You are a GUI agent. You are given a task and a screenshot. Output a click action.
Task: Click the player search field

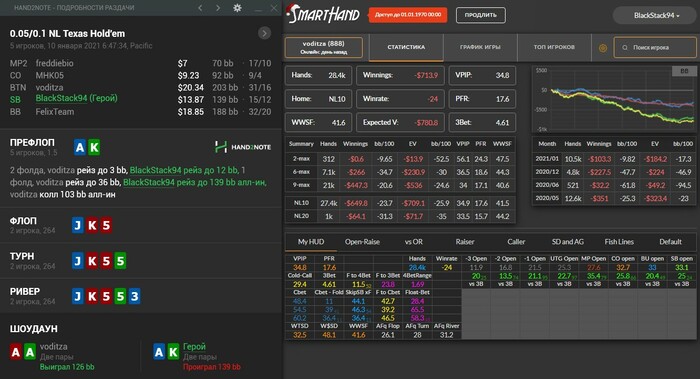[x=655, y=47]
